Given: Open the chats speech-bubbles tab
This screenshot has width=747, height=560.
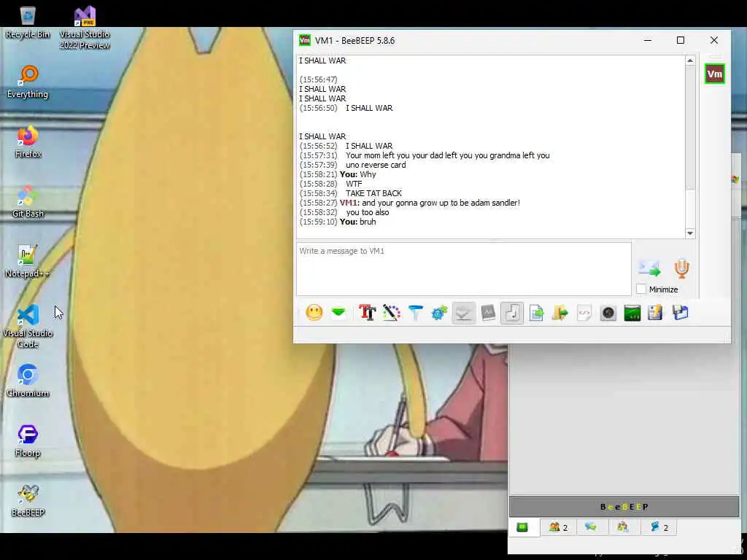Looking at the screenshot, I should (x=591, y=527).
